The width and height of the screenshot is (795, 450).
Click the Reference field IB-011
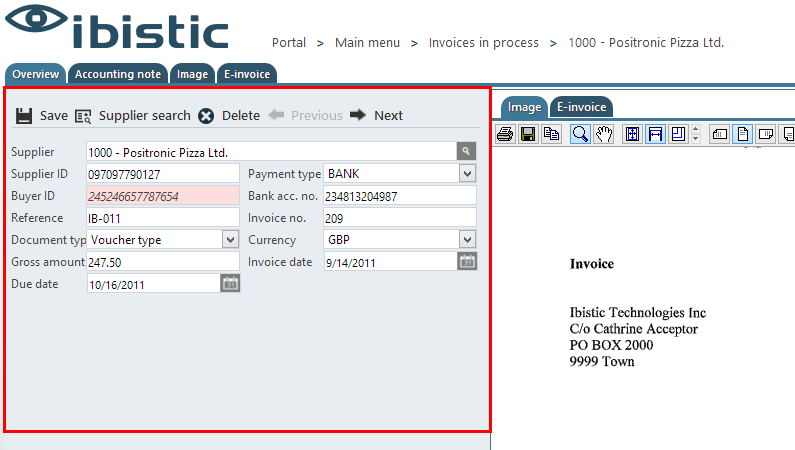pyautogui.click(x=163, y=218)
